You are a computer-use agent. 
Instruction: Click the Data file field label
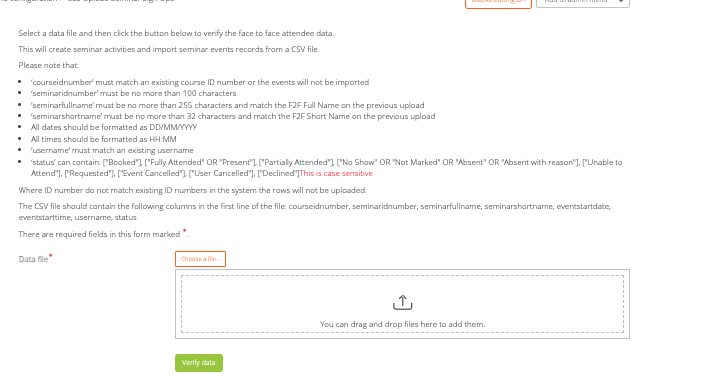[x=33, y=259]
